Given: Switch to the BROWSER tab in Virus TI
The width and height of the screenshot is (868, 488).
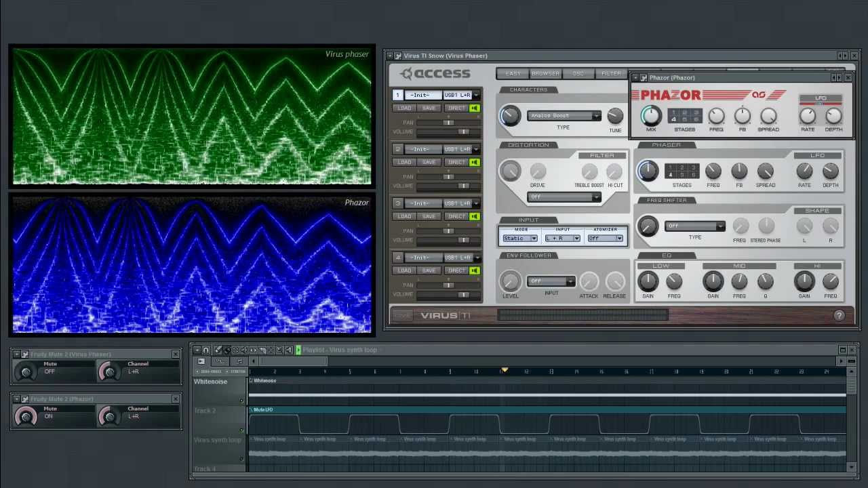Looking at the screenshot, I should click(x=545, y=73).
